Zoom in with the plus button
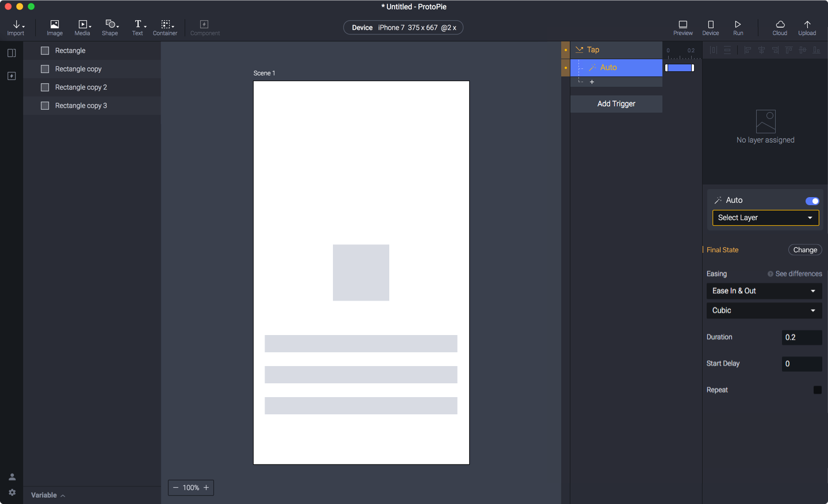This screenshot has height=504, width=828. pos(206,487)
